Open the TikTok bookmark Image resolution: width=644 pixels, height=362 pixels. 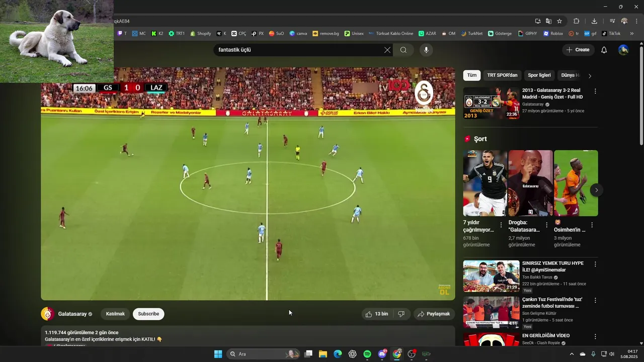tap(611, 34)
